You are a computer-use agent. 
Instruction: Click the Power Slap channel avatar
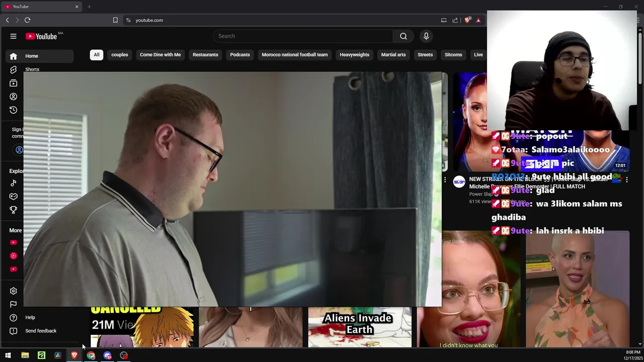pos(459,182)
